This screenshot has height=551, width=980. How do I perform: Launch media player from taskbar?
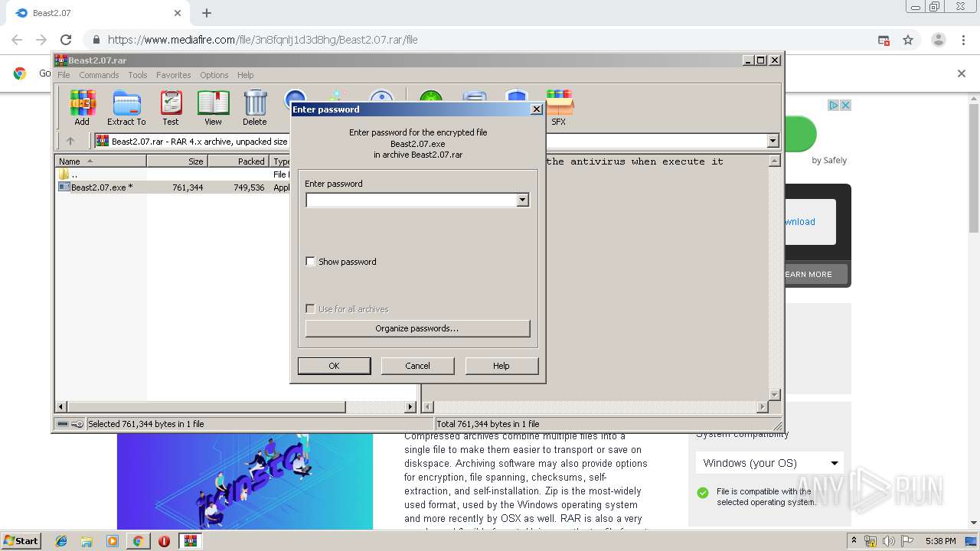pos(113,541)
